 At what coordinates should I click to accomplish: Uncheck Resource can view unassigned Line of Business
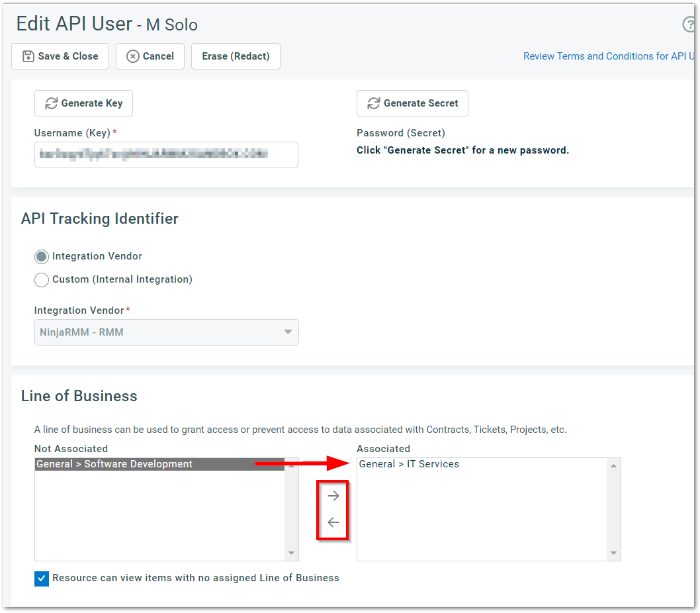click(42, 578)
